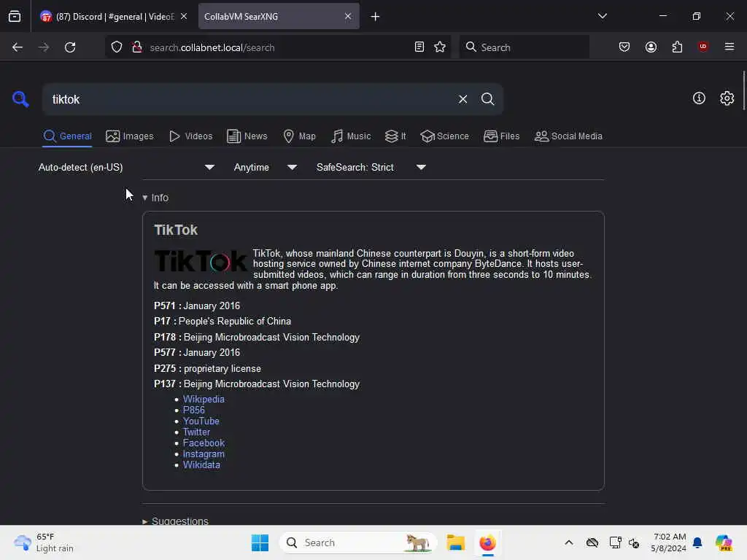This screenshot has height=560, width=747.
Task: Open weather widget on taskbar
Action: pyautogui.click(x=44, y=542)
